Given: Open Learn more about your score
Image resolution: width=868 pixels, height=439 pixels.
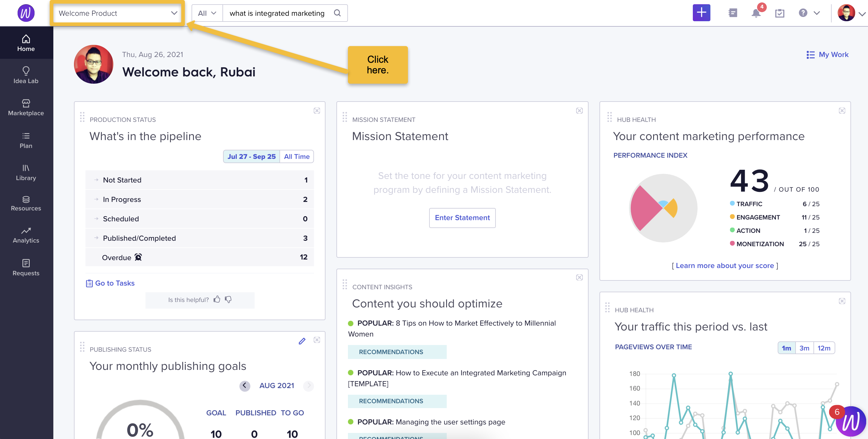Looking at the screenshot, I should [x=724, y=266].
